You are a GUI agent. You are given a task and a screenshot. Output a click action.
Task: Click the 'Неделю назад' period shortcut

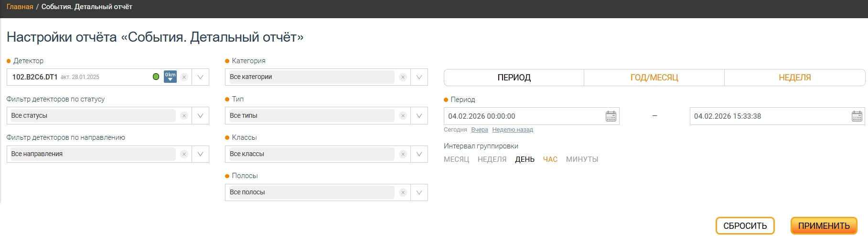513,130
